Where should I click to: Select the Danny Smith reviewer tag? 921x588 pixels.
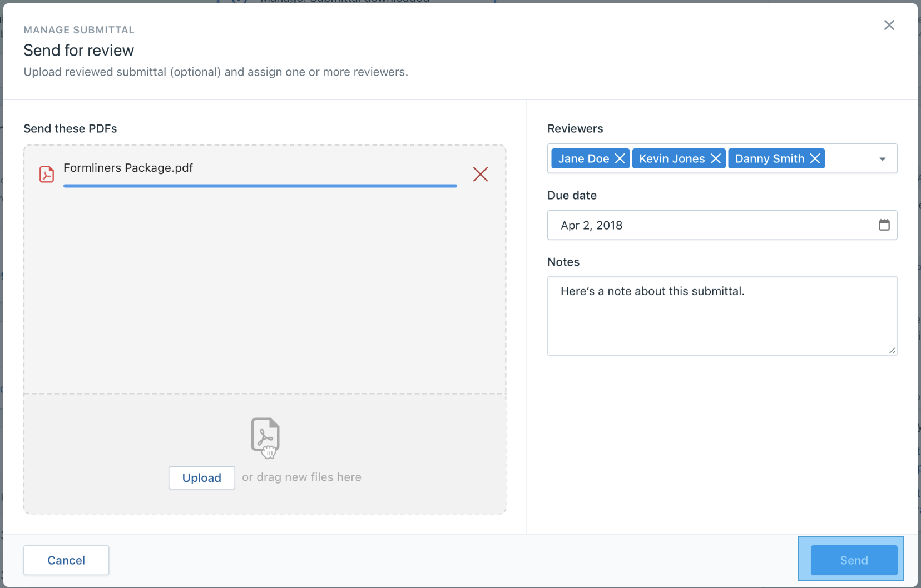pyautogui.click(x=776, y=158)
